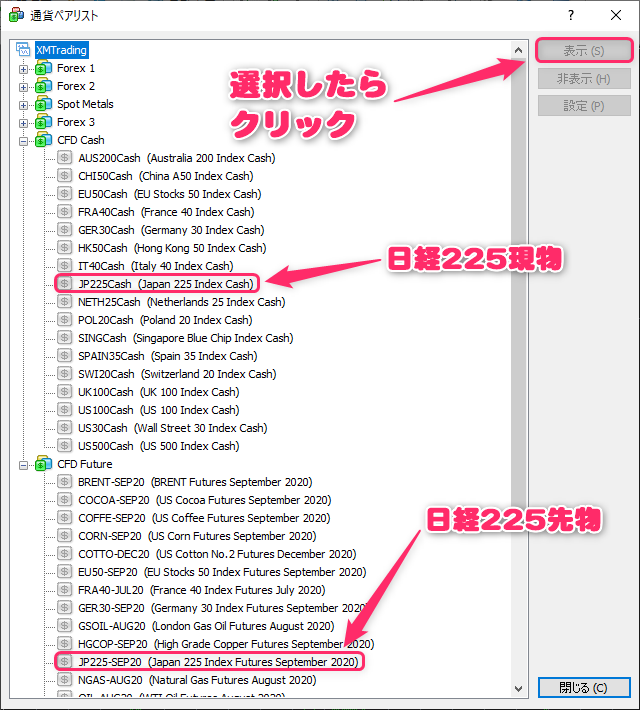Click the US30Cash symbol dollar icon
Image resolution: width=640 pixels, height=710 pixels.
(x=65, y=427)
